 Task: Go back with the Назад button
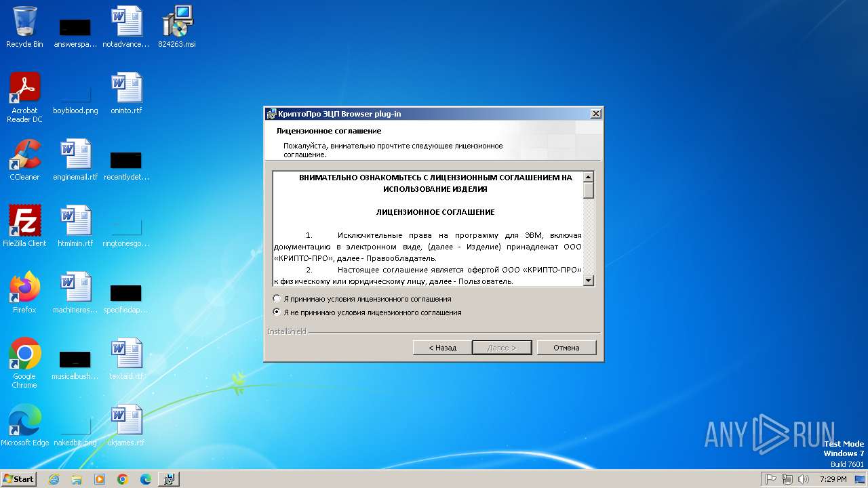[x=442, y=348]
